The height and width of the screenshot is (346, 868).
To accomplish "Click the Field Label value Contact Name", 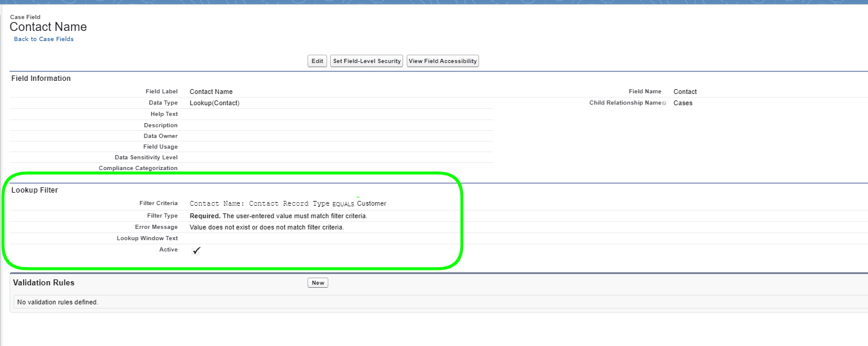I will click(211, 92).
